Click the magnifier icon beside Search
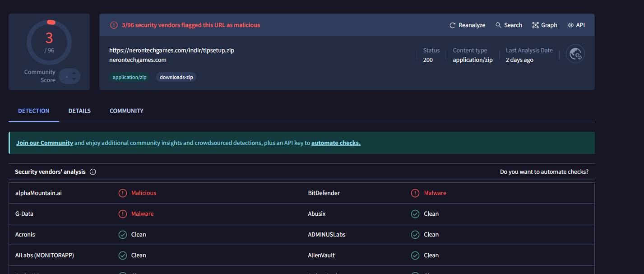Image resolution: width=644 pixels, height=274 pixels. point(498,25)
